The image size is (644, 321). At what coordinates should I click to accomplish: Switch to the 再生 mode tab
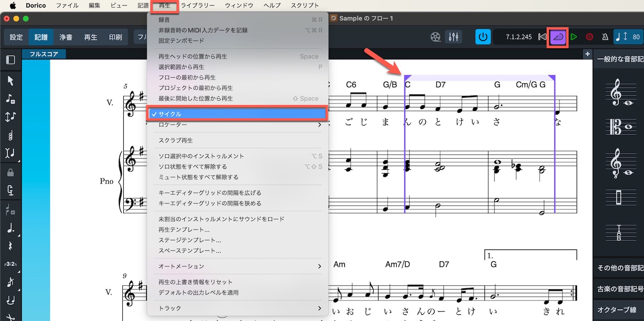91,37
